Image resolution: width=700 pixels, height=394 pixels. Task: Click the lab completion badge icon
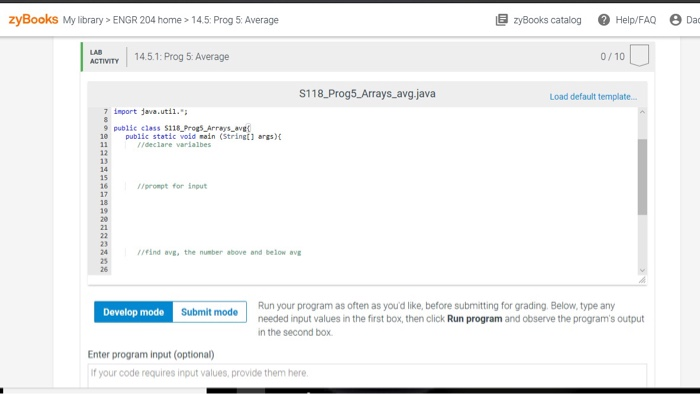tap(639, 55)
